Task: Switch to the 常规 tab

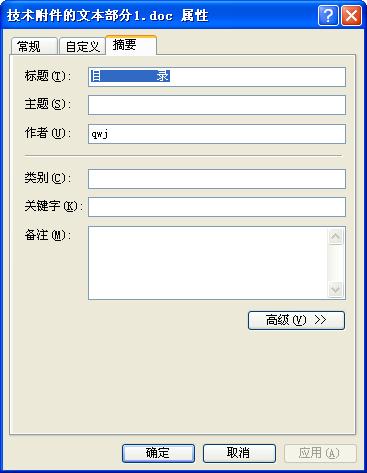Action: [x=34, y=46]
